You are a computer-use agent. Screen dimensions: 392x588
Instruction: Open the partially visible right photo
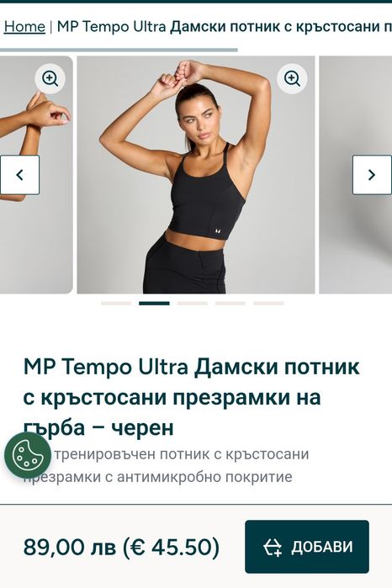pyautogui.click(x=355, y=175)
